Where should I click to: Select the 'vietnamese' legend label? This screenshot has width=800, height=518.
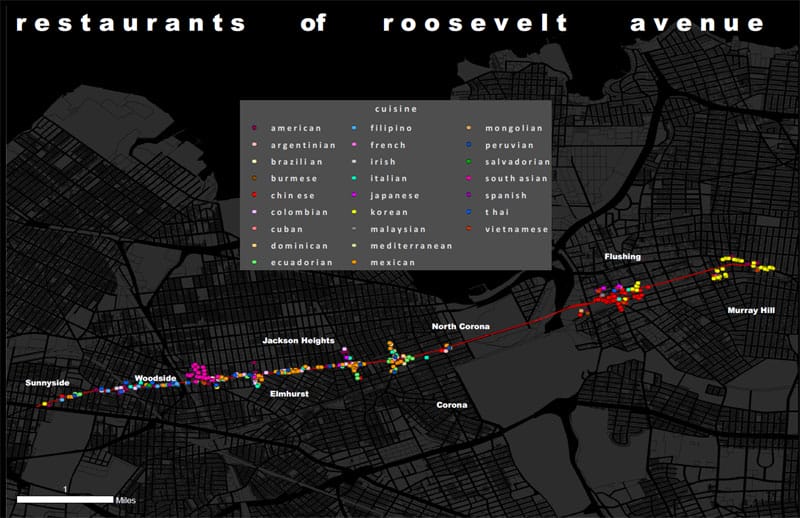tap(516, 229)
